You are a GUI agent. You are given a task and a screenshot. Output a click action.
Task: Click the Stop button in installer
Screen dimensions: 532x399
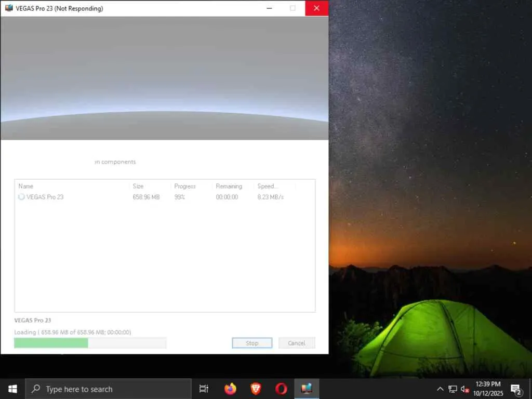[x=252, y=343]
